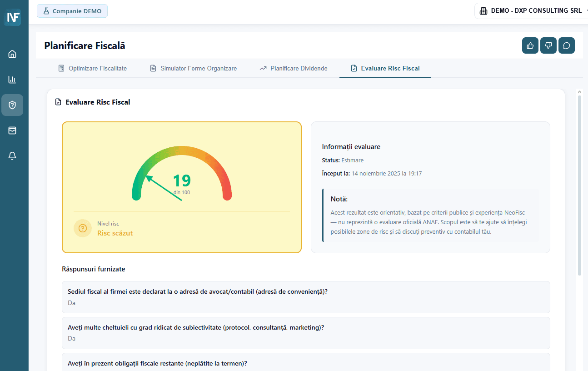Image resolution: width=588 pixels, height=371 pixels.
Task: Click the Companie DEMO badge
Action: 72,11
